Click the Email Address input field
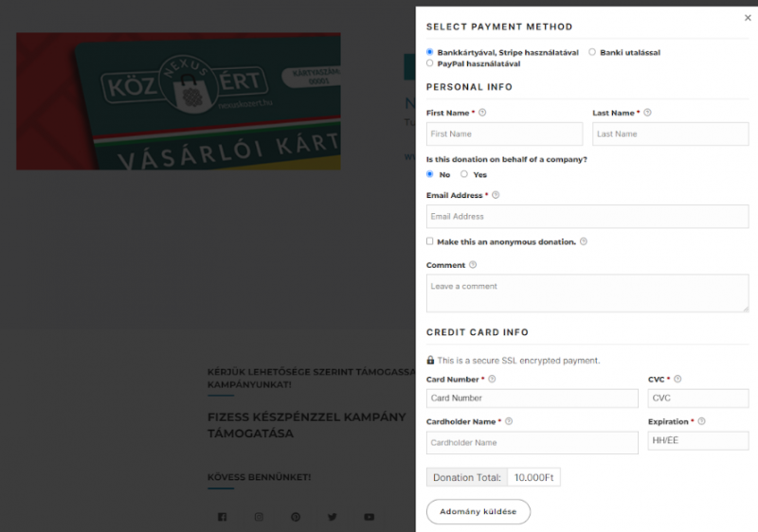Screen dimensions: 758x532 tap(587, 216)
